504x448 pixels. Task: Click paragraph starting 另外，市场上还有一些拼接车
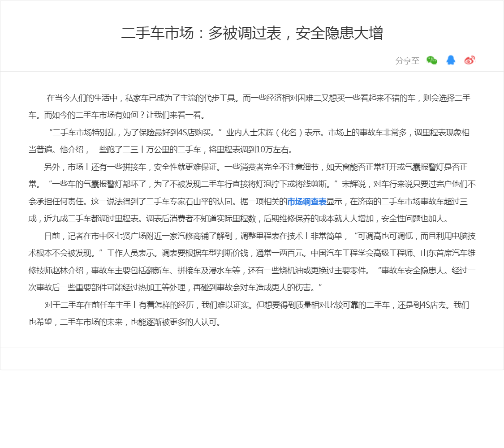(252, 193)
